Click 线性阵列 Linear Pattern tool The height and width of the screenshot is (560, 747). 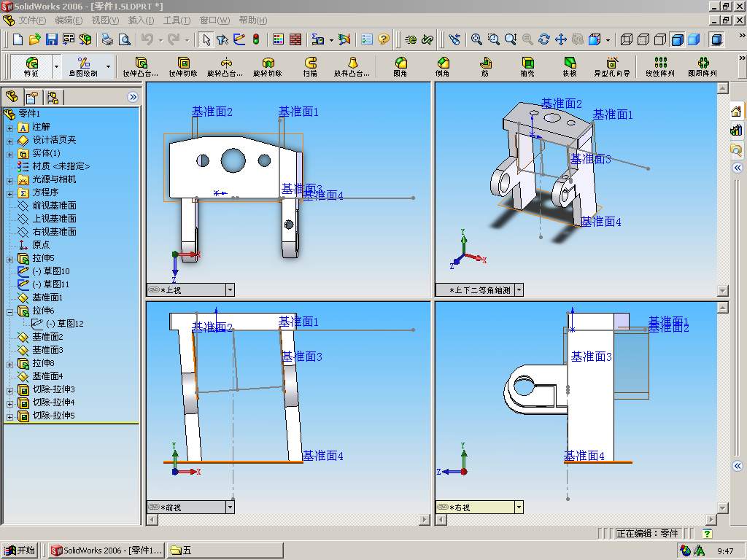point(660,66)
